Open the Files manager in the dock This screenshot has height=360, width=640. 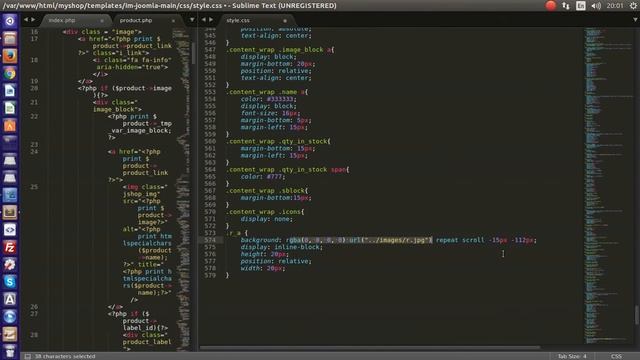[x=10, y=39]
